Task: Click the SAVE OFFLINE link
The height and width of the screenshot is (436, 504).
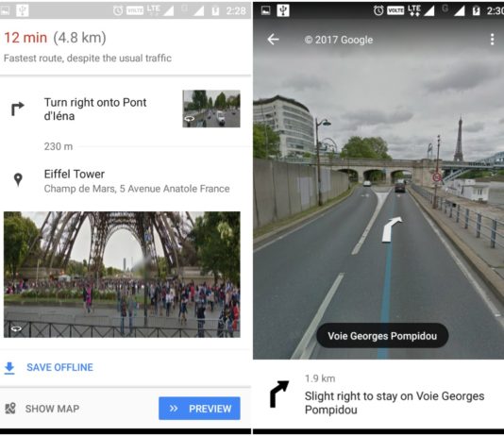Action: 59,367
